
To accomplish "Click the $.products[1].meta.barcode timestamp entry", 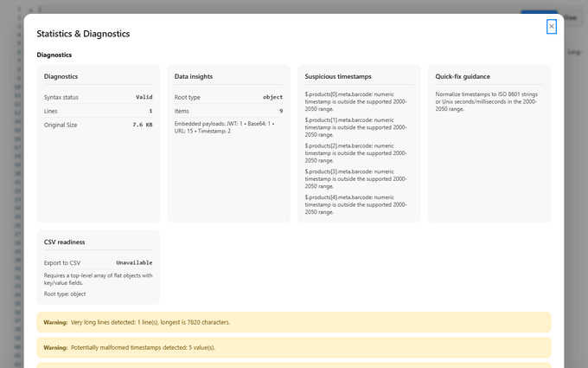I will (x=356, y=127).
